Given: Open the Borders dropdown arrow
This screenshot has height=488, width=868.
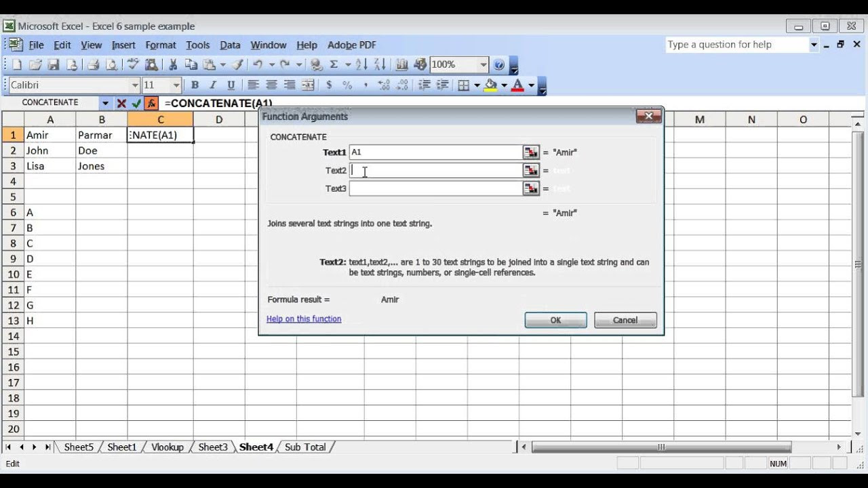Looking at the screenshot, I should pos(477,85).
